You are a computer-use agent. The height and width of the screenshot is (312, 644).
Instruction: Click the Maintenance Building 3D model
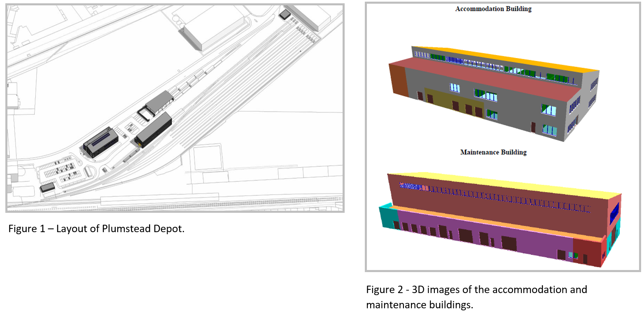[500, 220]
